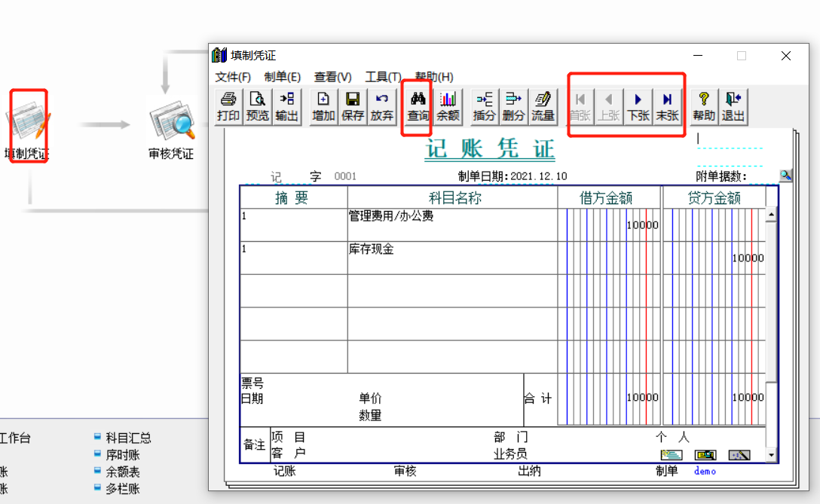The image size is (820, 504).
Task: Open the 制单(E) menu
Action: pos(283,77)
